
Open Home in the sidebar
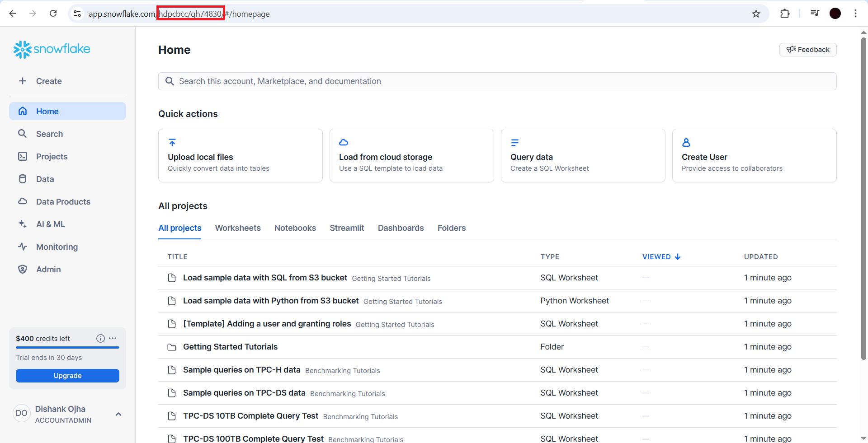tap(67, 111)
